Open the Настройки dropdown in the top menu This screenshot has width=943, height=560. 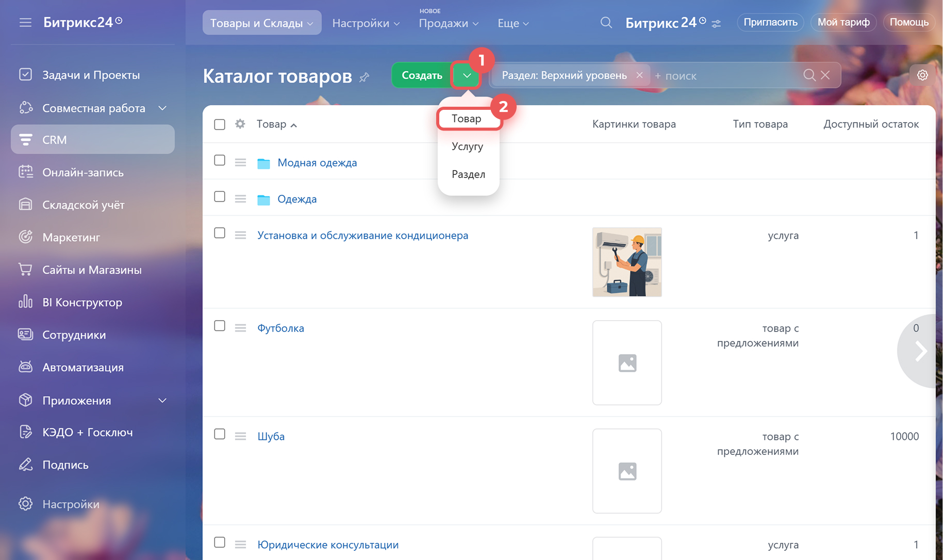(366, 23)
